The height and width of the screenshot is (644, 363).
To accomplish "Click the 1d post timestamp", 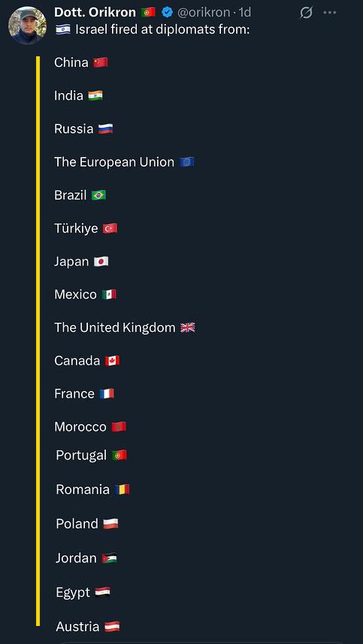I will pos(244,13).
